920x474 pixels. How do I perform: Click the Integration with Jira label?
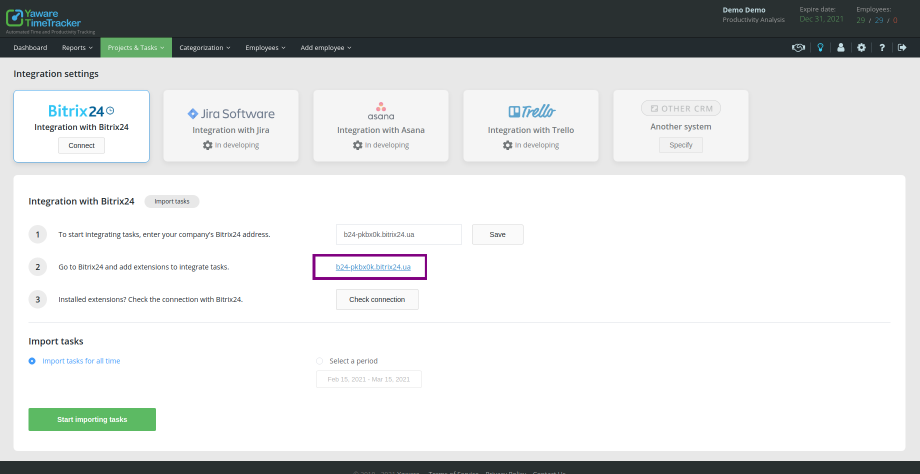(x=231, y=130)
